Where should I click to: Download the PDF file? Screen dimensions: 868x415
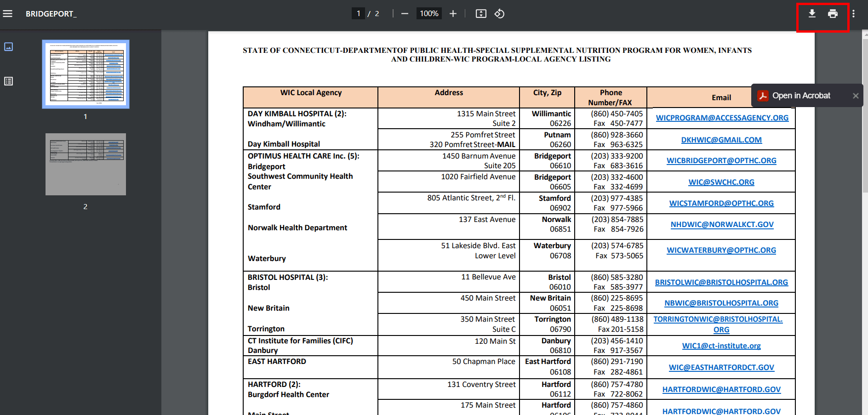[x=812, y=14]
